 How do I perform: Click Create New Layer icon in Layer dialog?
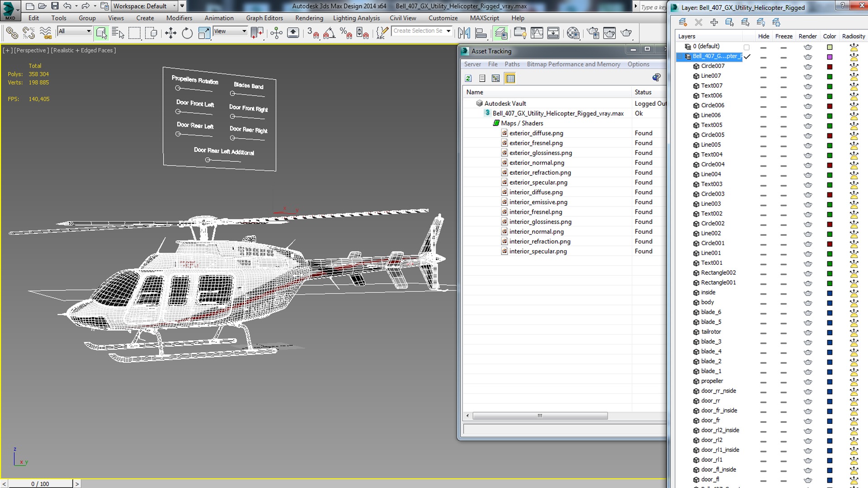683,22
